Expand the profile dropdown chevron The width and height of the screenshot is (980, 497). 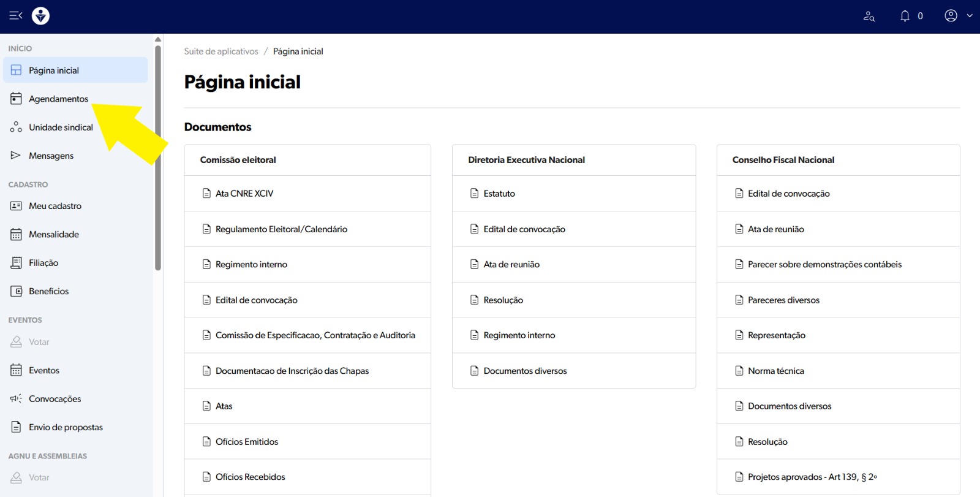click(x=970, y=16)
